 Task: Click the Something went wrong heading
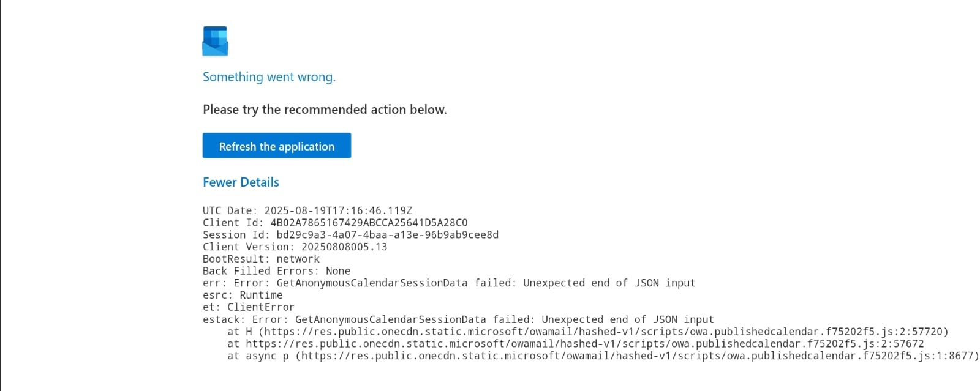(269, 77)
